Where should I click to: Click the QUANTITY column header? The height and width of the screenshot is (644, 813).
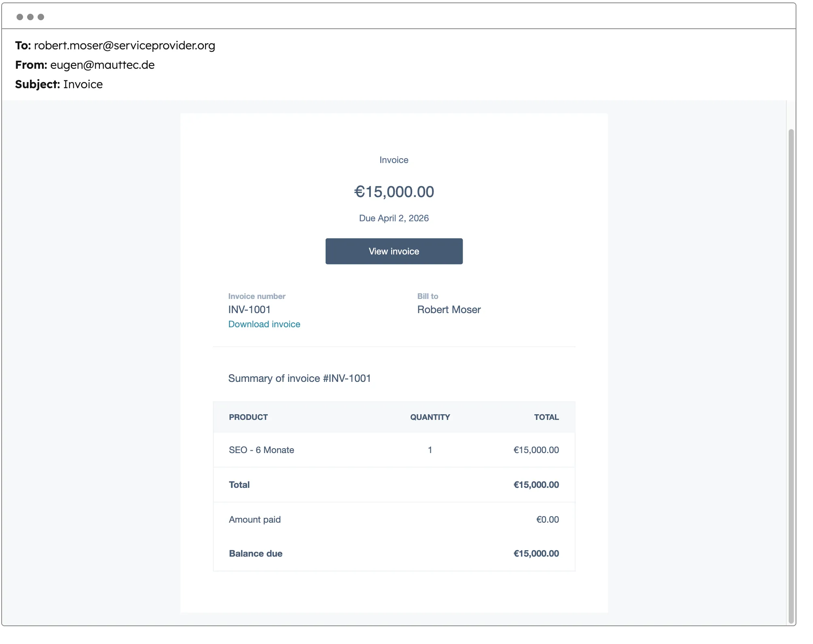point(430,417)
